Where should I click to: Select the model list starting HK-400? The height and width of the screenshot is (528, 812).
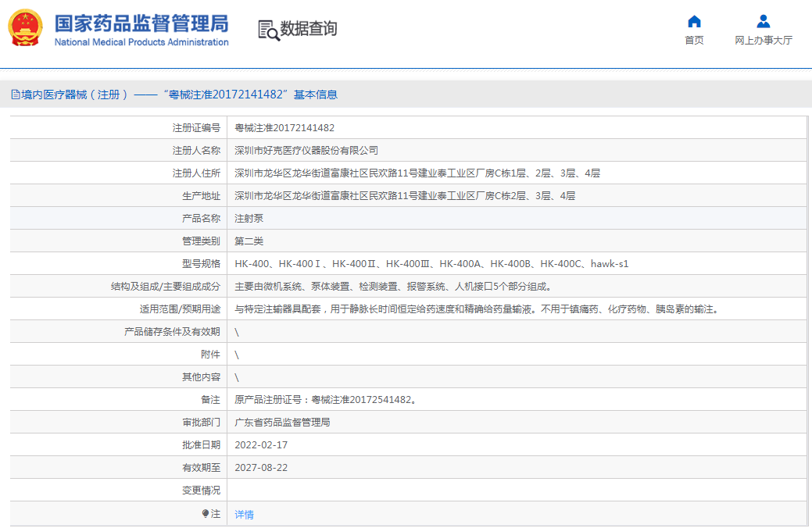click(x=431, y=264)
